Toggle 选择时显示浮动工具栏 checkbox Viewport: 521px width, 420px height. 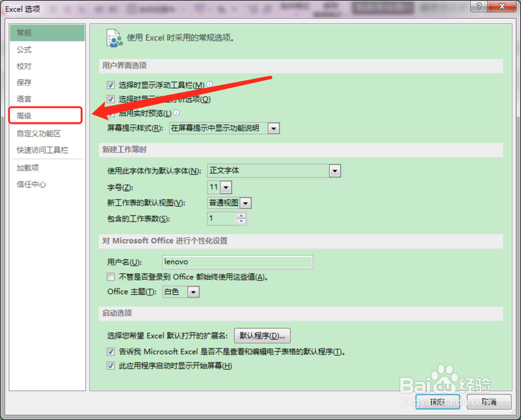(x=111, y=85)
